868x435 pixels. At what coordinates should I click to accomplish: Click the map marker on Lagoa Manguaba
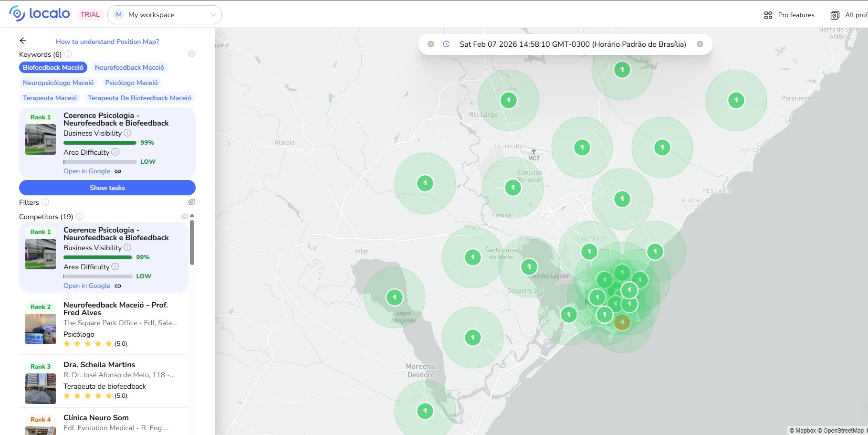[x=395, y=297]
